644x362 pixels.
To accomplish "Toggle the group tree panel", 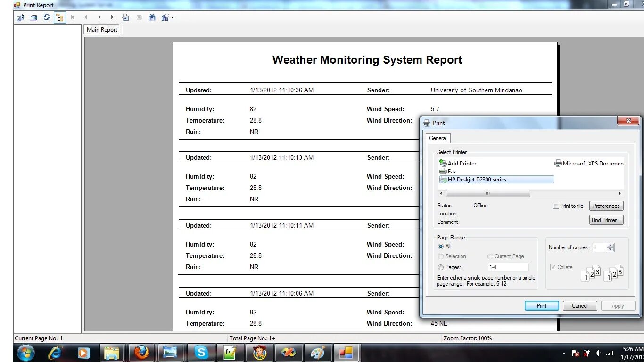I will 59,17.
